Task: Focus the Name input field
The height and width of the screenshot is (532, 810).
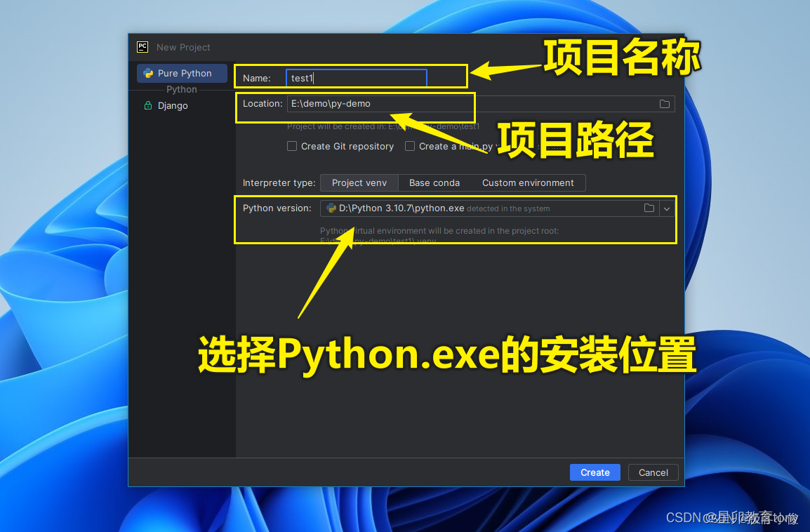Action: 357,78
